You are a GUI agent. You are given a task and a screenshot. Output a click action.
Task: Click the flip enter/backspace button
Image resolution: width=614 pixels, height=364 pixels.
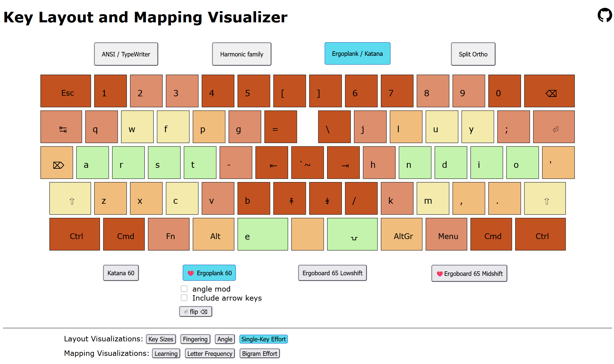coord(196,311)
